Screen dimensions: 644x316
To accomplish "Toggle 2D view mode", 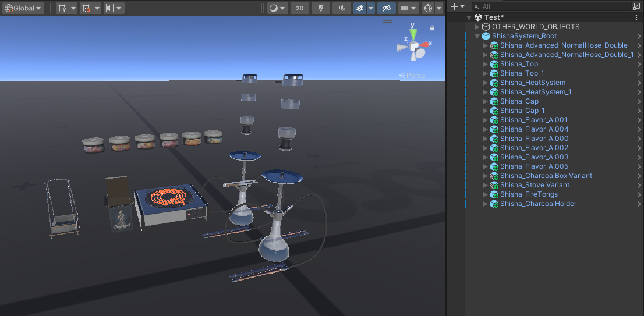I will (300, 8).
